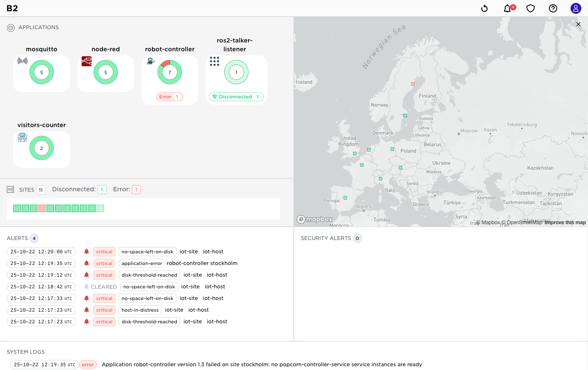Screen dimensions: 588x370
Task: Click the red site marker in Sweden
Action: click(413, 84)
